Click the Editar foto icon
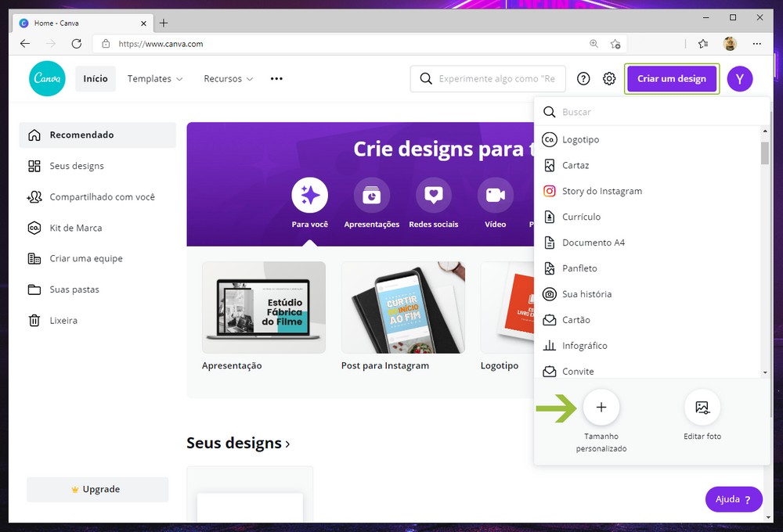 pyautogui.click(x=702, y=408)
